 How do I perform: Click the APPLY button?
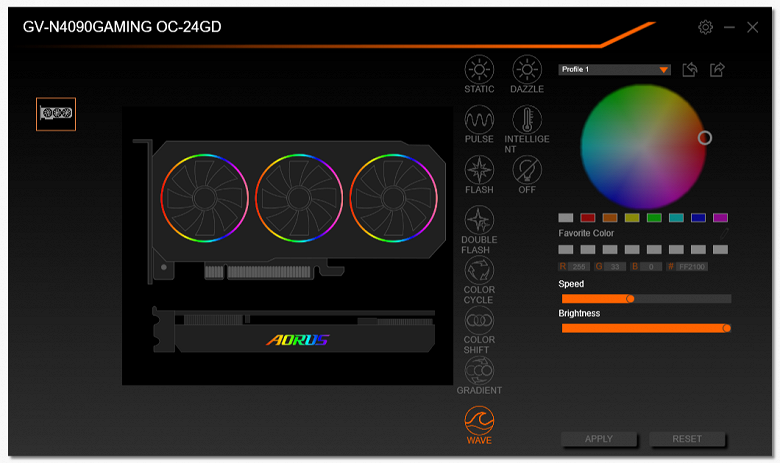pyautogui.click(x=599, y=439)
